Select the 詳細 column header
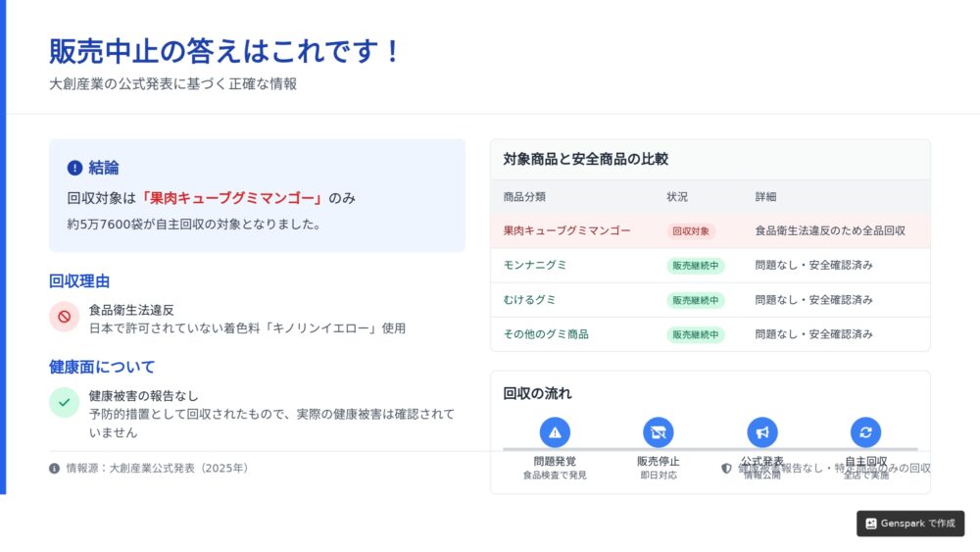 [765, 197]
